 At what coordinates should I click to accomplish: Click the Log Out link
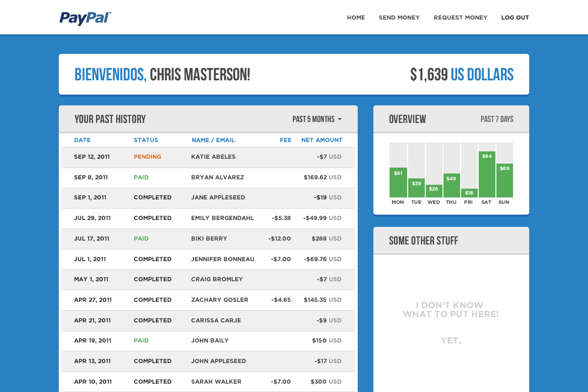(x=515, y=18)
